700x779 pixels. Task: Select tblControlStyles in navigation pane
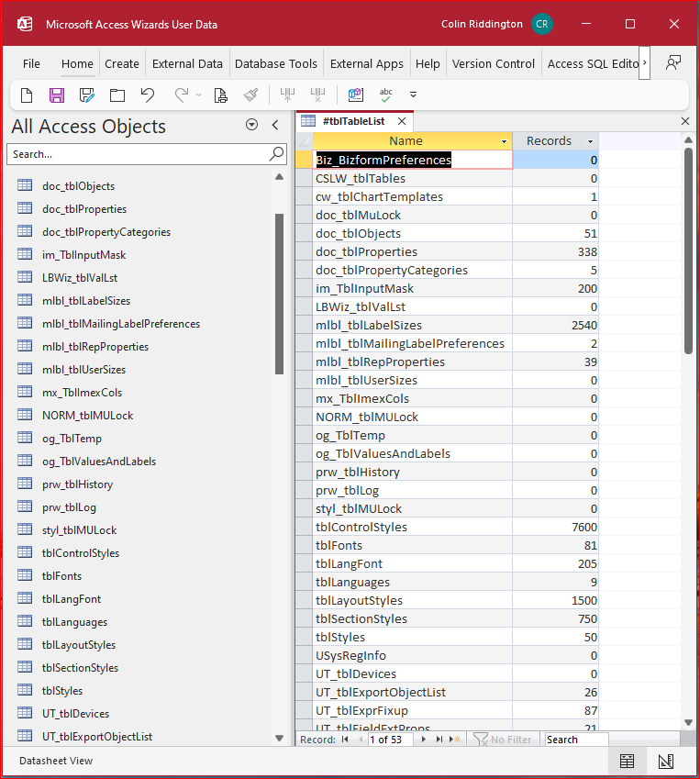click(x=81, y=553)
